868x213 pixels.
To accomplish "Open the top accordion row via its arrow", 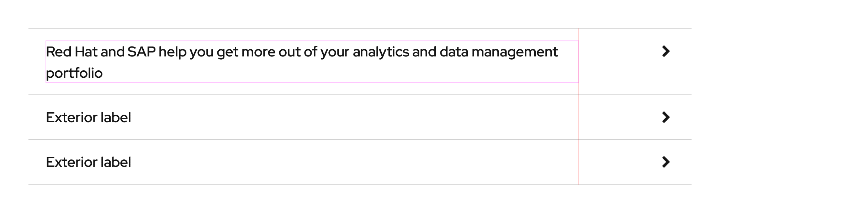I will (x=666, y=51).
